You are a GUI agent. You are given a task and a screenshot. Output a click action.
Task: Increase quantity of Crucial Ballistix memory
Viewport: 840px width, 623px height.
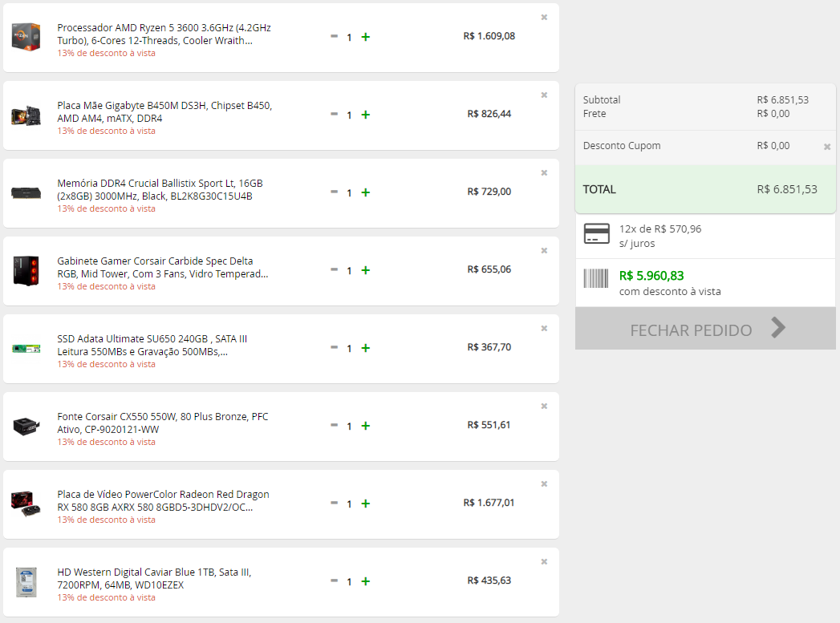coord(365,192)
